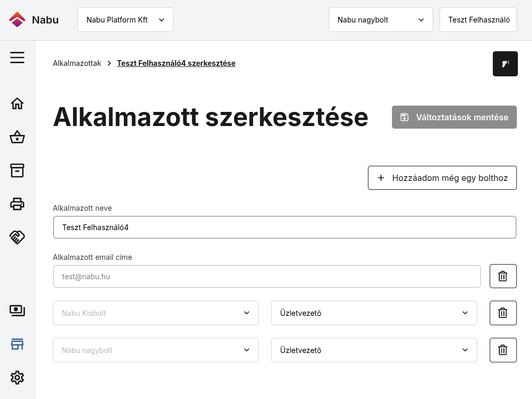Expand the Nabu nagybolt shop selector in form
532x399 pixels.
[156, 350]
